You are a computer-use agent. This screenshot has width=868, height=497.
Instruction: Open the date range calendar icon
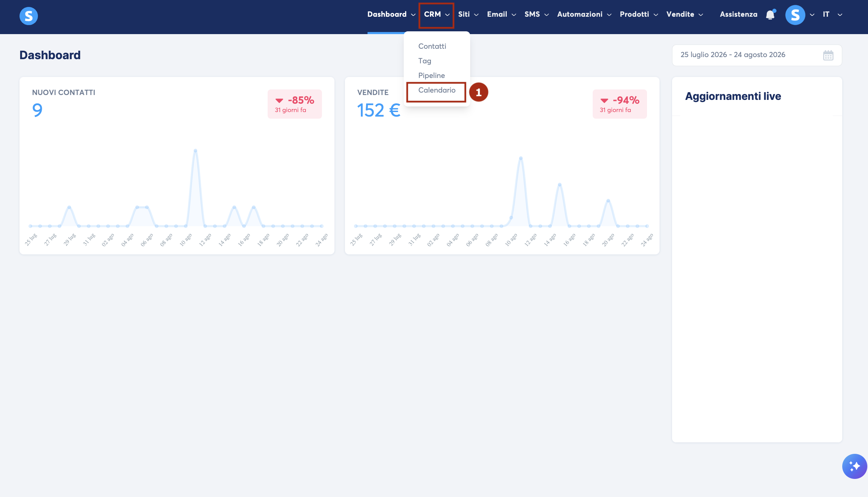(x=828, y=55)
